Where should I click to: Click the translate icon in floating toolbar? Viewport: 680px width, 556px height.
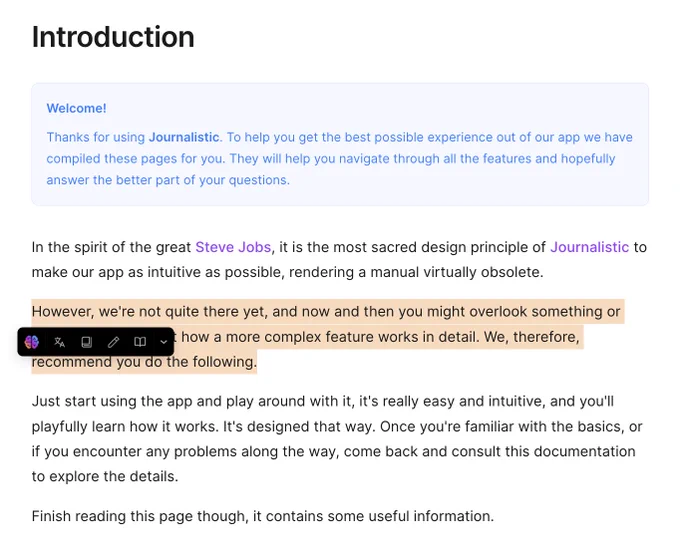(59, 342)
